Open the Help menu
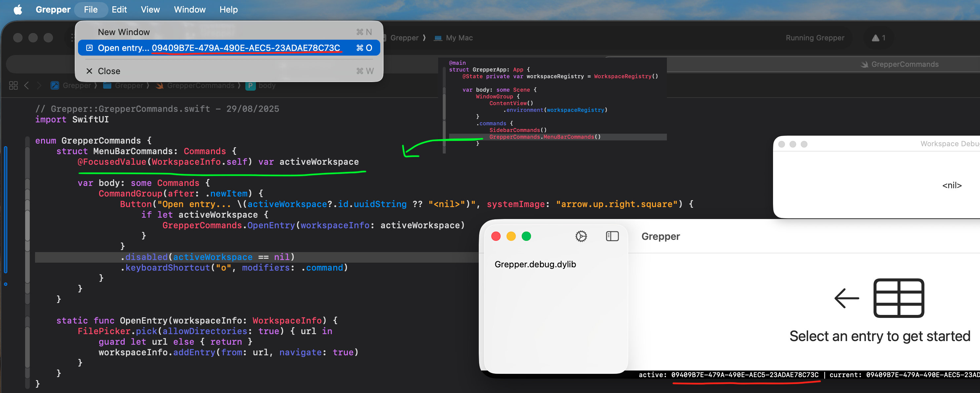 (228, 10)
